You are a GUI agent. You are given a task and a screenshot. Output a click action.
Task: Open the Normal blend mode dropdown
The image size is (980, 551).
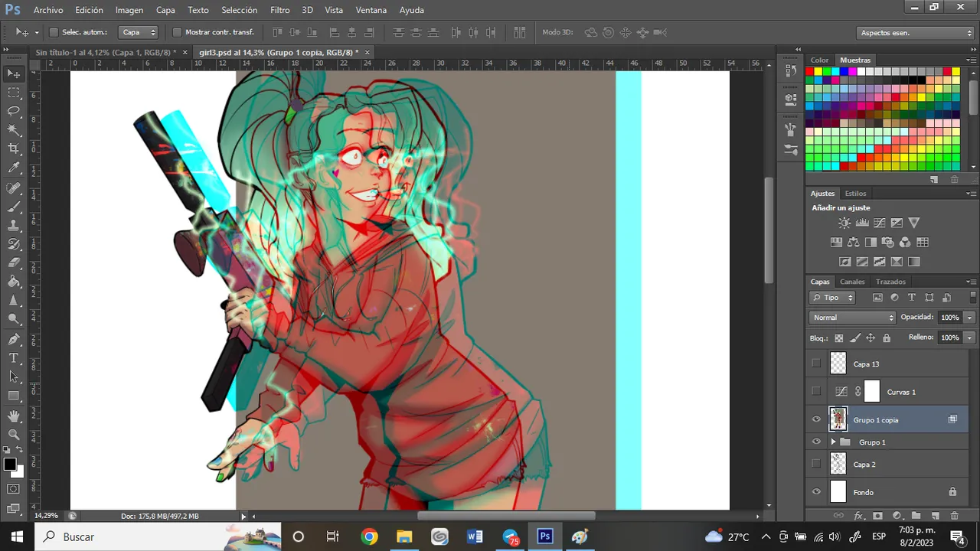pos(852,317)
